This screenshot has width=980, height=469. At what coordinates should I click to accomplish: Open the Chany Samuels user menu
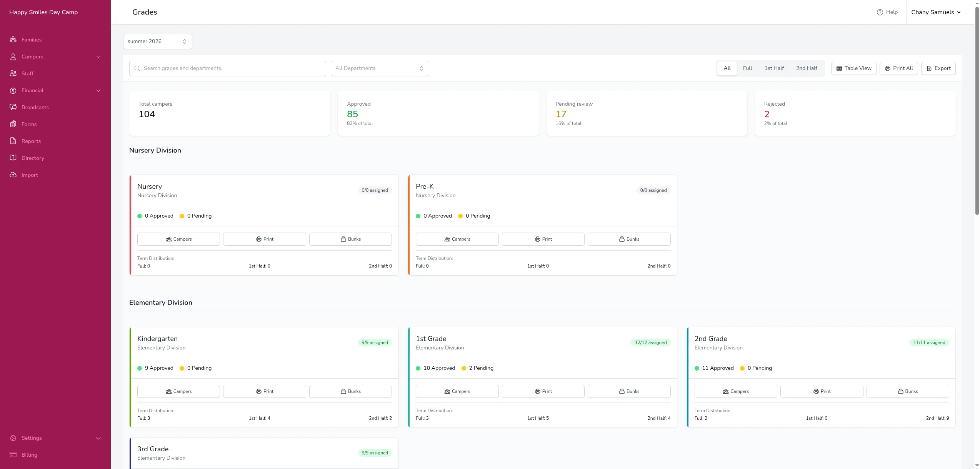(936, 12)
